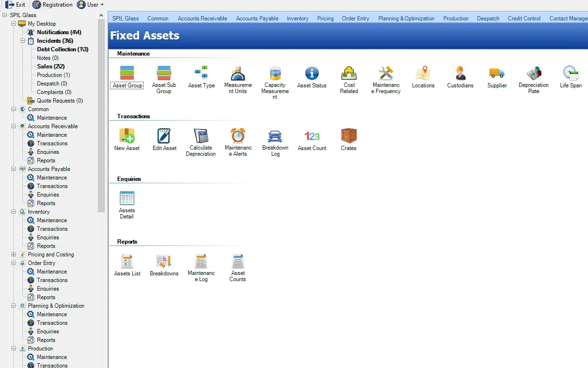Screen dimensions: 588x368
Task: Switch to the SPIL Glass tab
Action: [126, 19]
